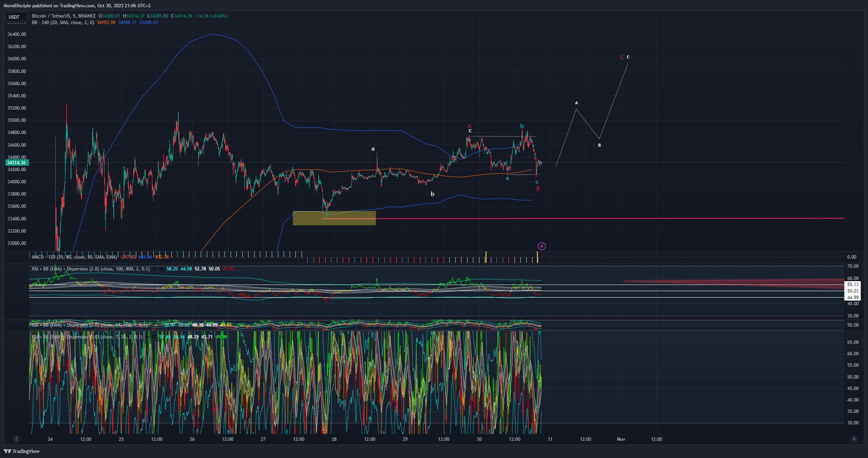Click the 33000.00 price axis label

coord(17,243)
